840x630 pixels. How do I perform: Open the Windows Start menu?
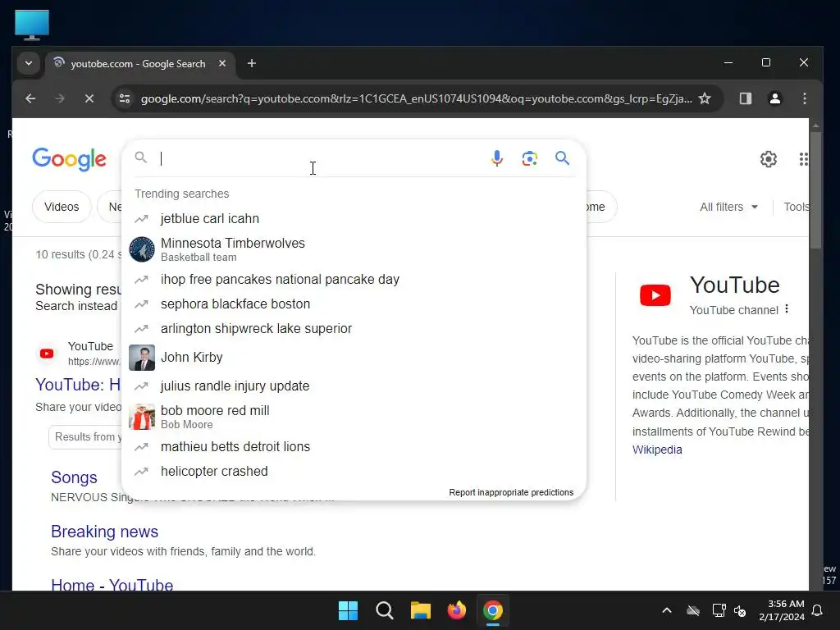tap(348, 610)
